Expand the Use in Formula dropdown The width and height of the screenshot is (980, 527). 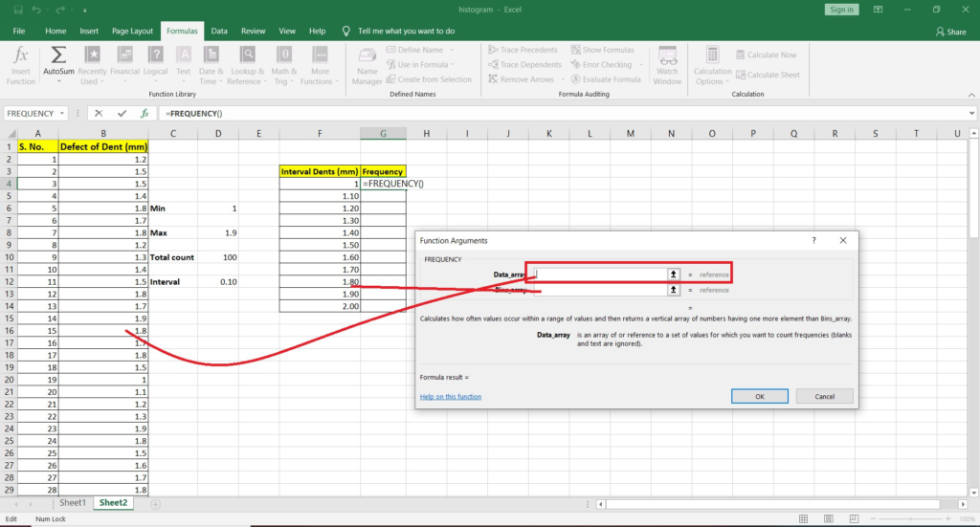(x=453, y=64)
